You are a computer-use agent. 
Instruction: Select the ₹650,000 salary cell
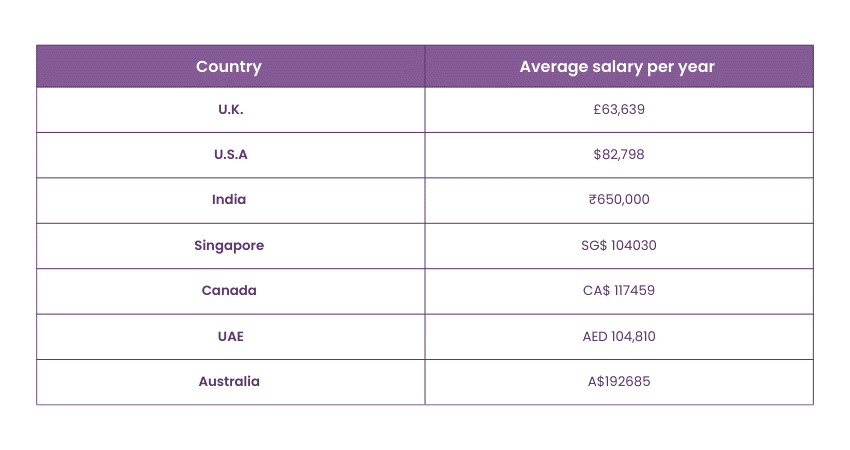point(619,199)
